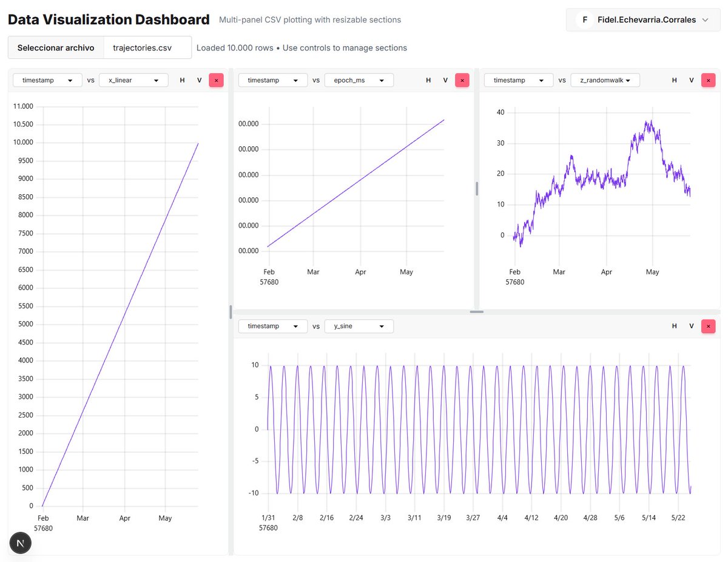
Task: Click the resize handle between epoch_ms and z_randomwalk panels
Action: (477, 189)
